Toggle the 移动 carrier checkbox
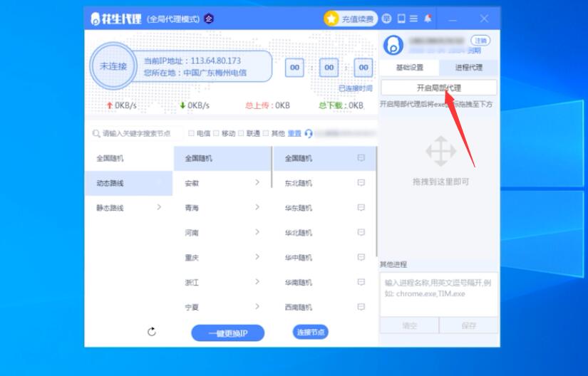The image size is (588, 376). (216, 133)
